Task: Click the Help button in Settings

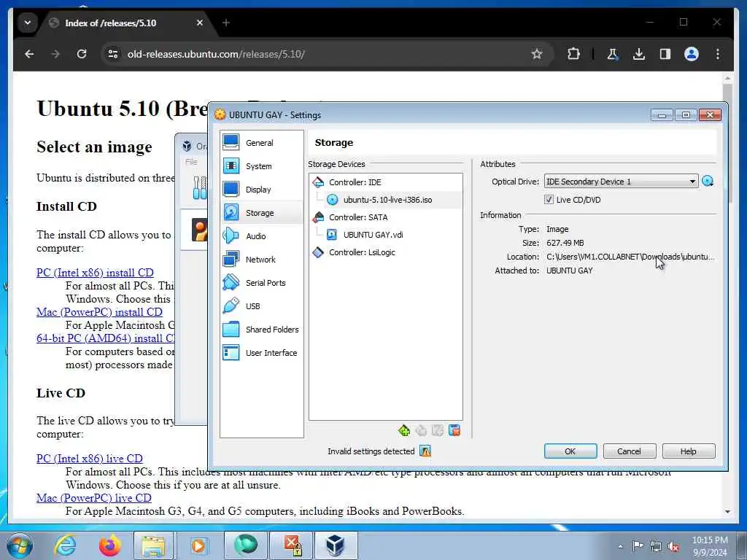Action: (688, 451)
